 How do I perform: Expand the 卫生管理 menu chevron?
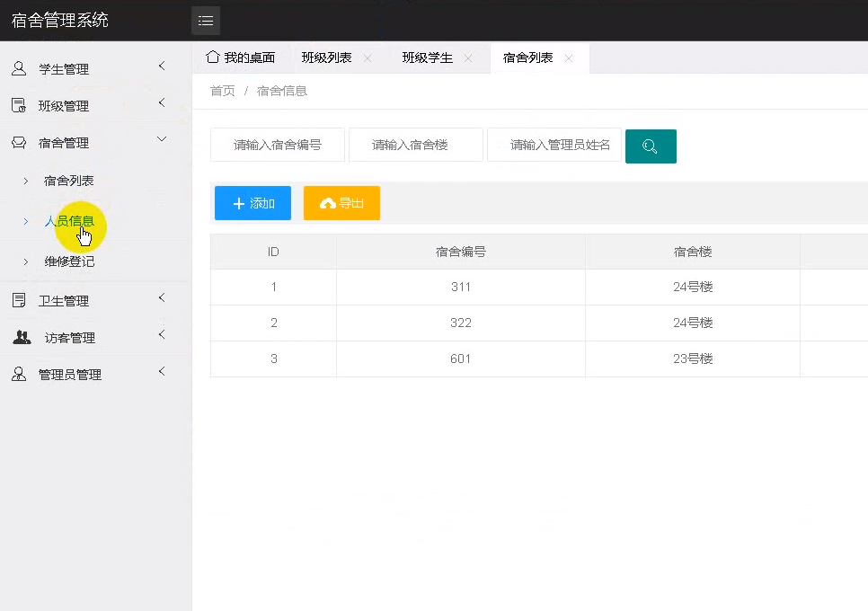pos(162,297)
